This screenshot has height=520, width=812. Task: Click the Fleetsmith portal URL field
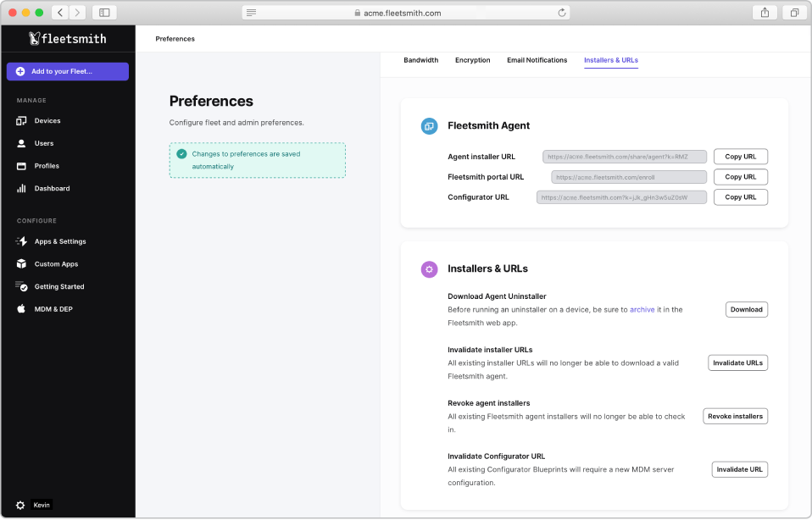(629, 177)
